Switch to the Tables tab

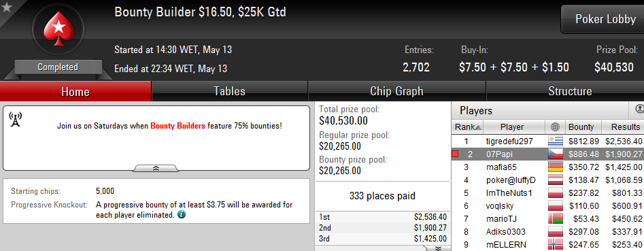pos(230,91)
